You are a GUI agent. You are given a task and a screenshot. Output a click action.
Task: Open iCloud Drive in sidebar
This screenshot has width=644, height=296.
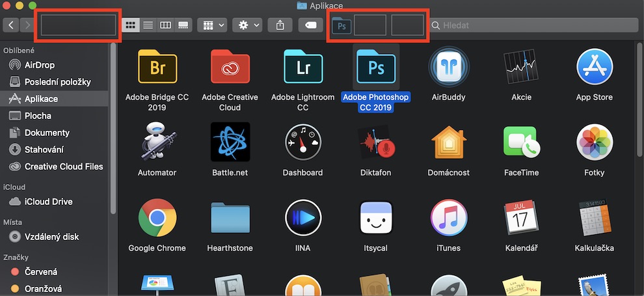54,202
